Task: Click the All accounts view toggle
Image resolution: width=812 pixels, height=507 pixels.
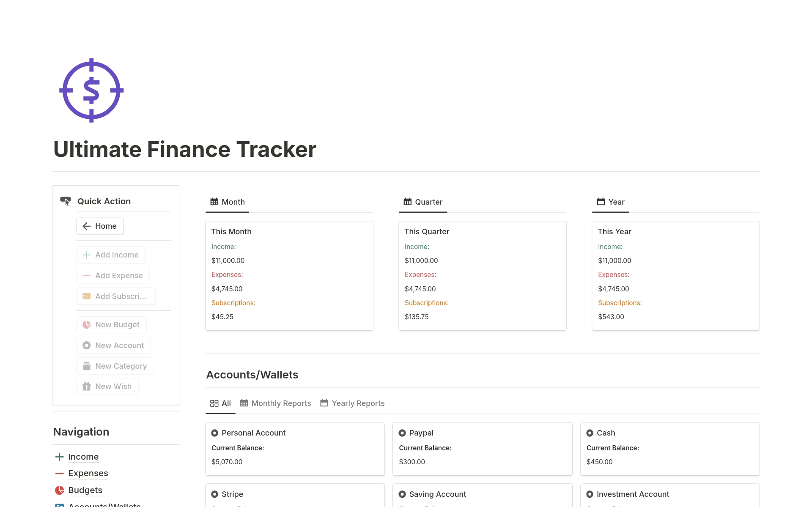Action: [220, 403]
